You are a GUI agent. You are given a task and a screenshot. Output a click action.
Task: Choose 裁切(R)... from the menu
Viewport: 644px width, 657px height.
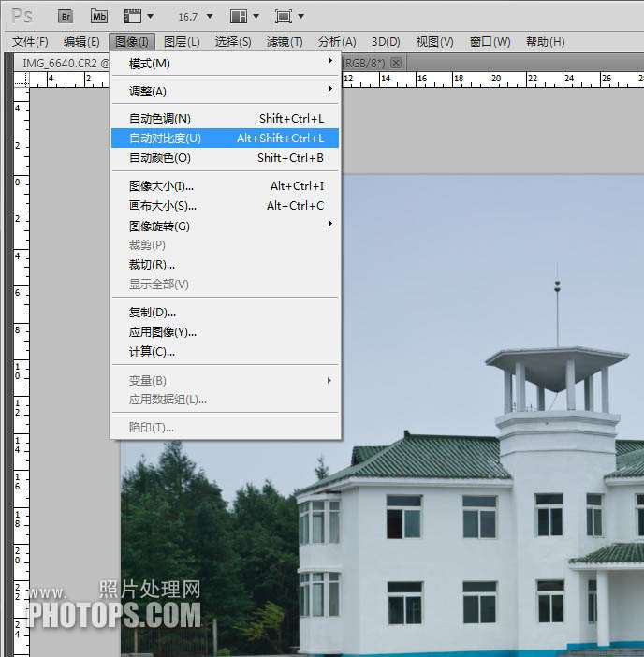pos(225,265)
